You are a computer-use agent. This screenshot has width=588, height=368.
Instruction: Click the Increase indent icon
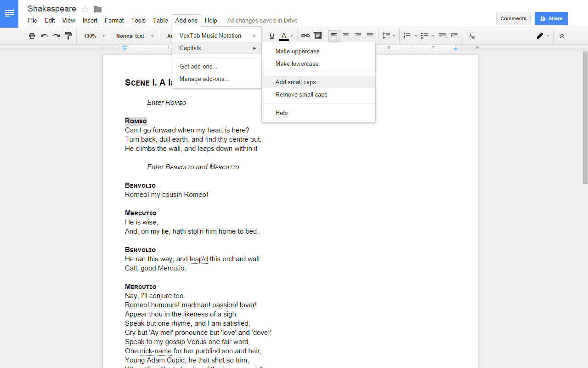[x=454, y=36]
